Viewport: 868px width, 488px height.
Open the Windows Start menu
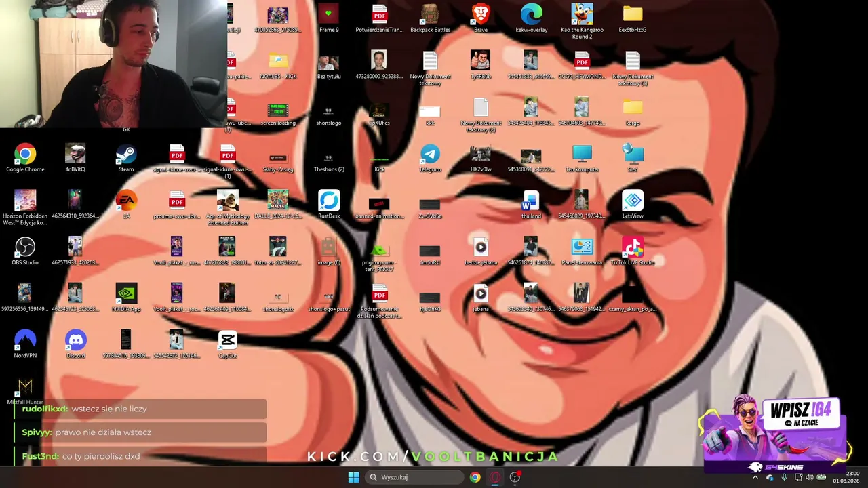coord(353,477)
